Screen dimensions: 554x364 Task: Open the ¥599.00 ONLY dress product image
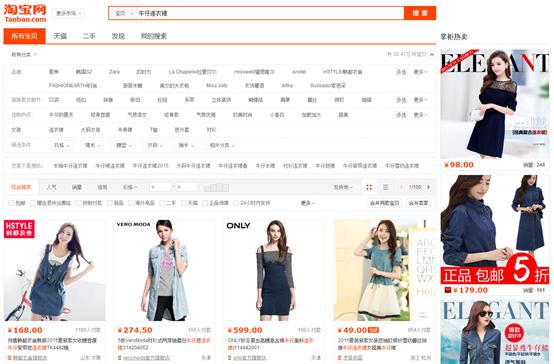(x=275, y=270)
